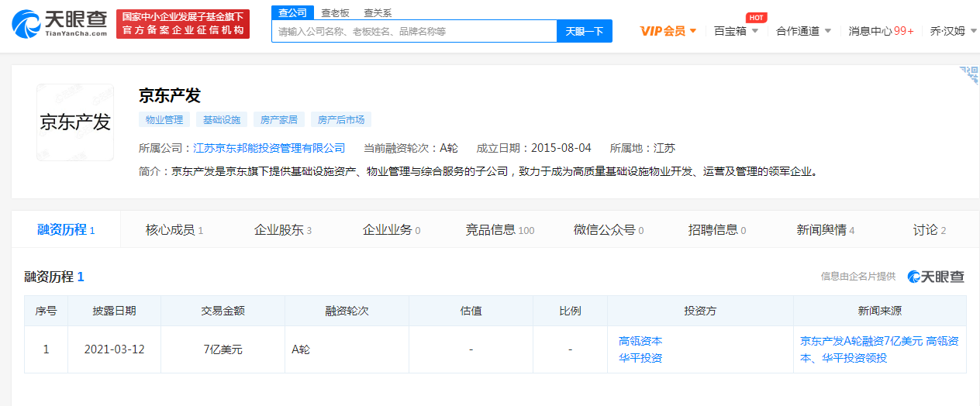This screenshot has width=980, height=406.
Task: Open 江苏京东邦能投资管理有限公司 company link
Action: [269, 147]
